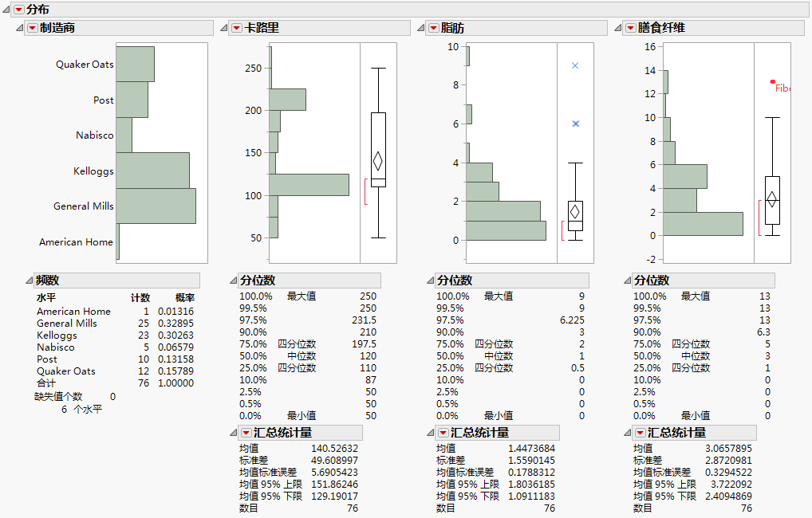Collapse the 制造商 section disclosure triangle
Screen dimensions: 812x518
tap(20, 28)
